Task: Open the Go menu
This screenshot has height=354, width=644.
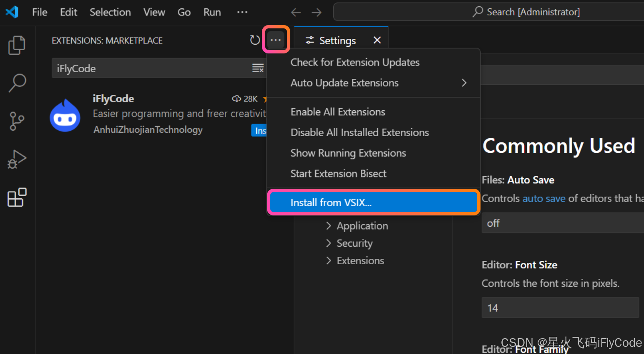Action: point(184,12)
